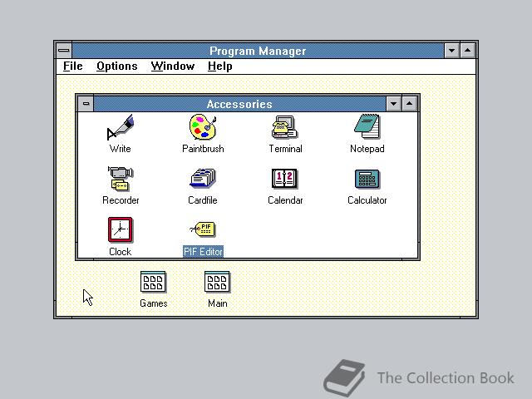Screen dimensions: 532x399
Task: Select the Paintbrush palette icon
Action: point(203,127)
